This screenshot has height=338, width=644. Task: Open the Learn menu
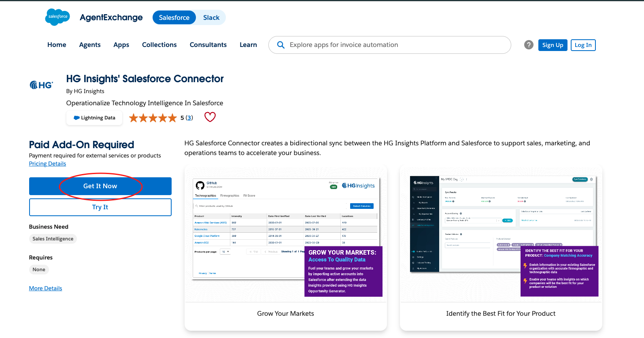click(x=248, y=45)
